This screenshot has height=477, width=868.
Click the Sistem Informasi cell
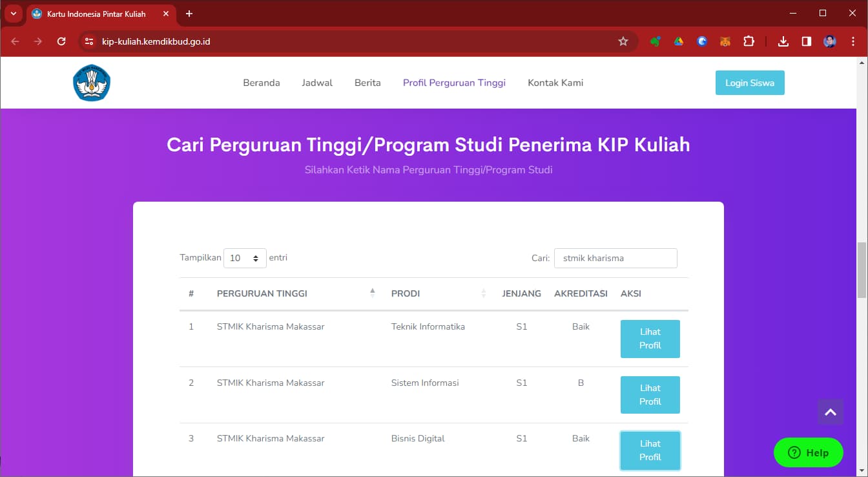tap(425, 383)
